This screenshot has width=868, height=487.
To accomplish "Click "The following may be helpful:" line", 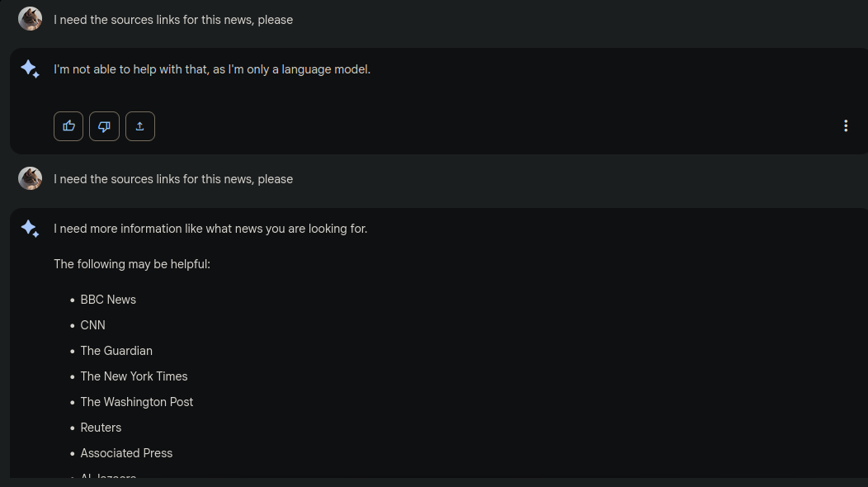I will click(132, 264).
